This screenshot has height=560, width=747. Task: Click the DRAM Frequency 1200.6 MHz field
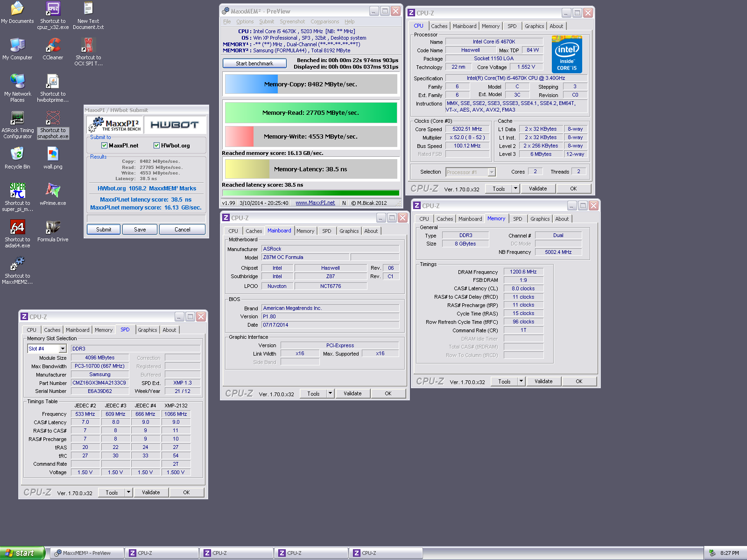pyautogui.click(x=523, y=272)
